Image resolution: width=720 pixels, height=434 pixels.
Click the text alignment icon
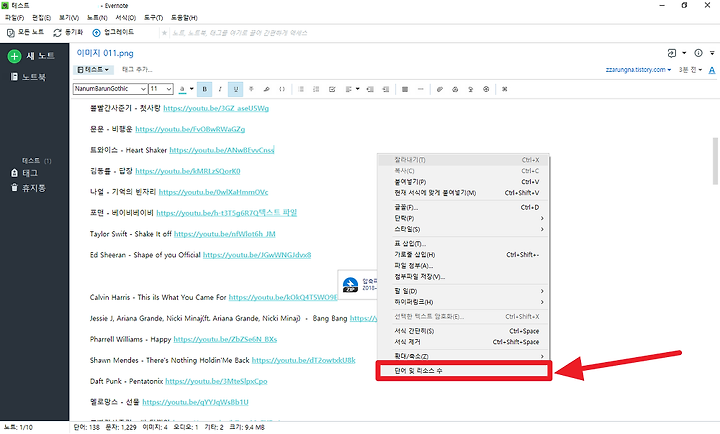click(349, 89)
